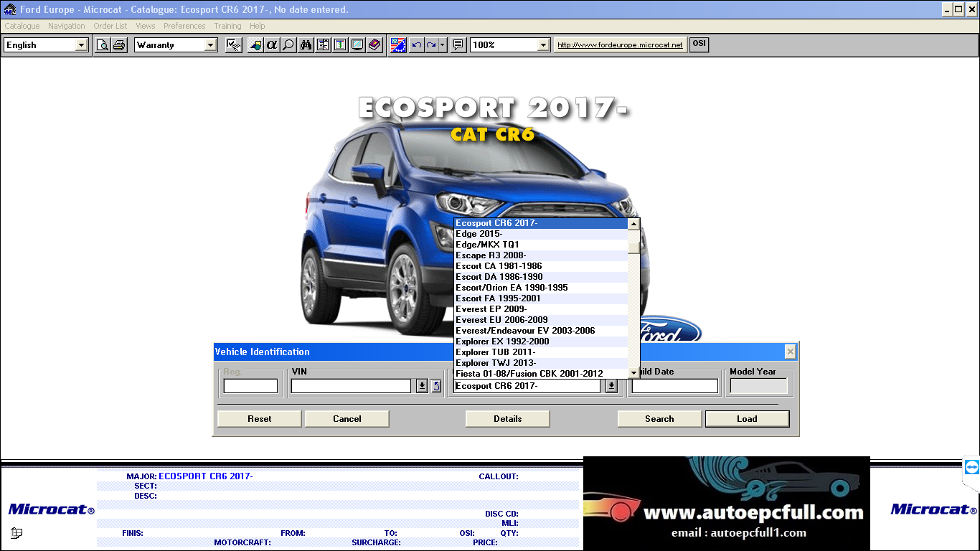Image resolution: width=980 pixels, height=551 pixels.
Task: Click the binoculars search icon
Action: (306, 45)
